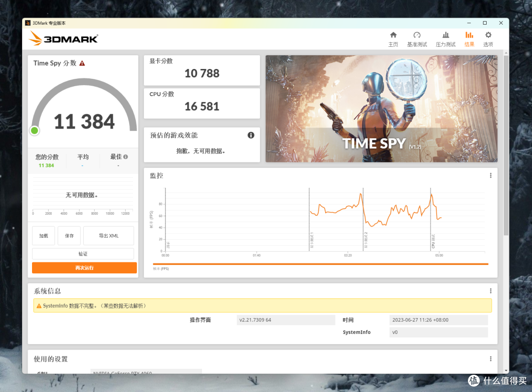
Task: Maximize the 3DMark window
Action: [485, 23]
